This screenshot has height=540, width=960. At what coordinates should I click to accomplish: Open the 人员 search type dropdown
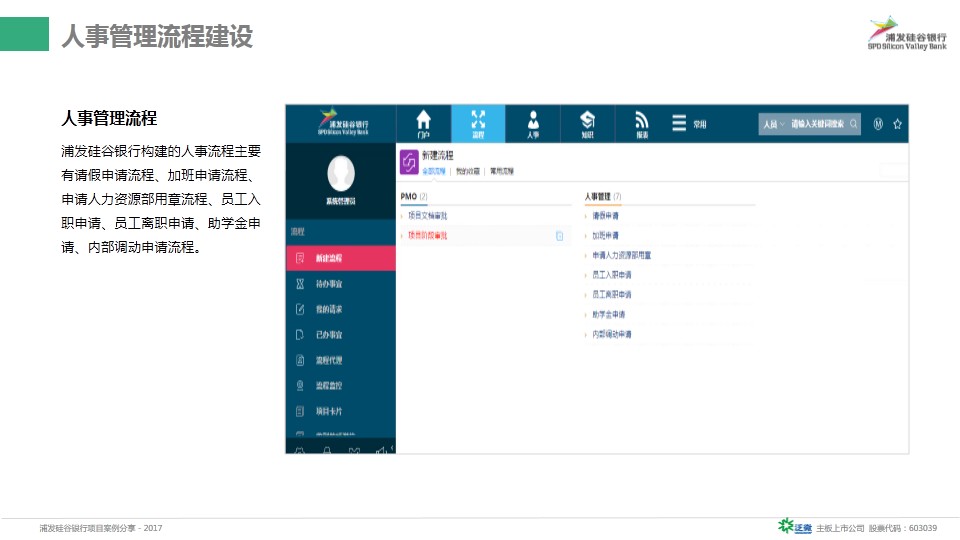(773, 124)
